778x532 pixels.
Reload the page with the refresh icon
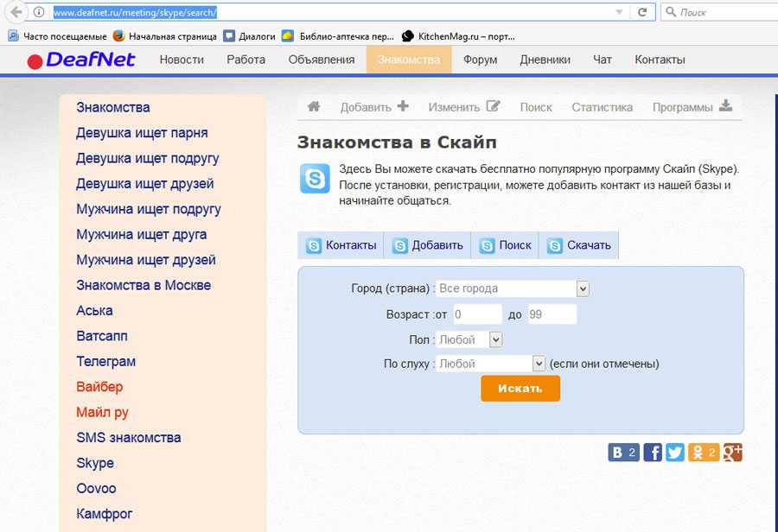[x=641, y=12]
